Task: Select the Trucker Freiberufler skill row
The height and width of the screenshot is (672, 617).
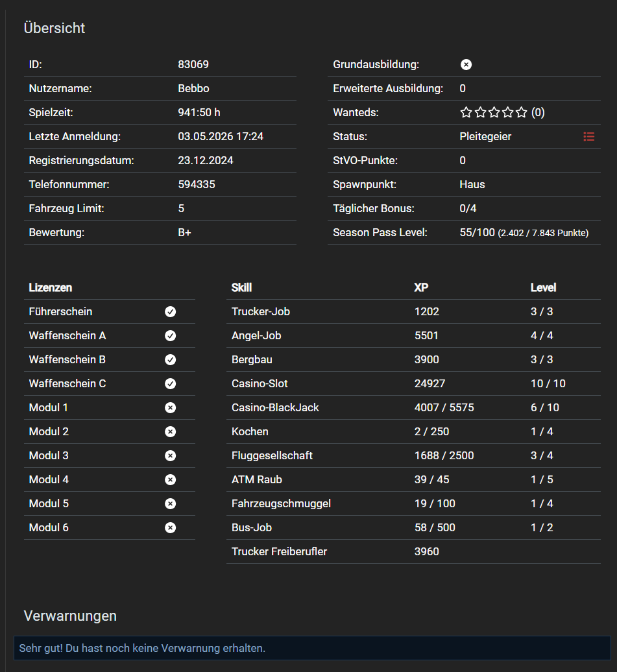Action: pyautogui.click(x=413, y=551)
